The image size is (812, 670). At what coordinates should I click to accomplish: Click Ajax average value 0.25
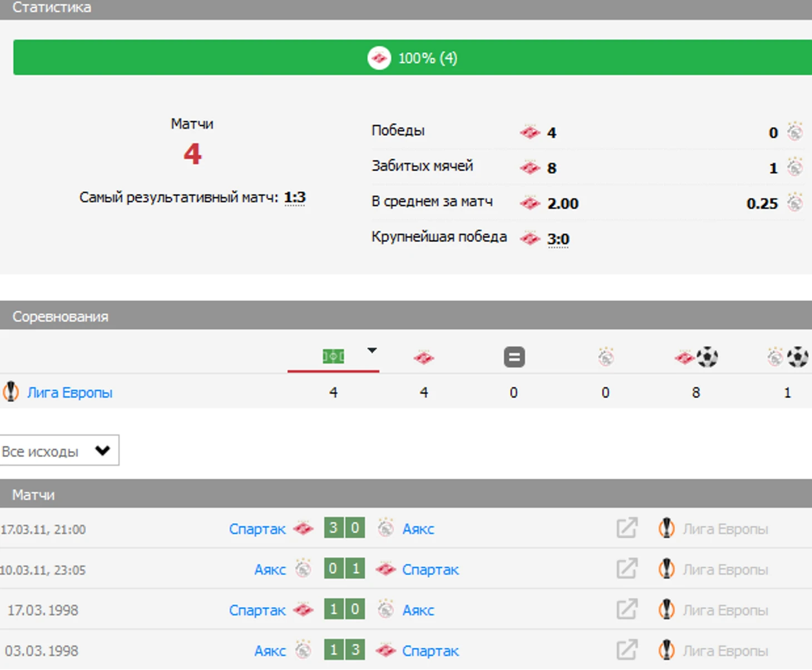point(762,204)
